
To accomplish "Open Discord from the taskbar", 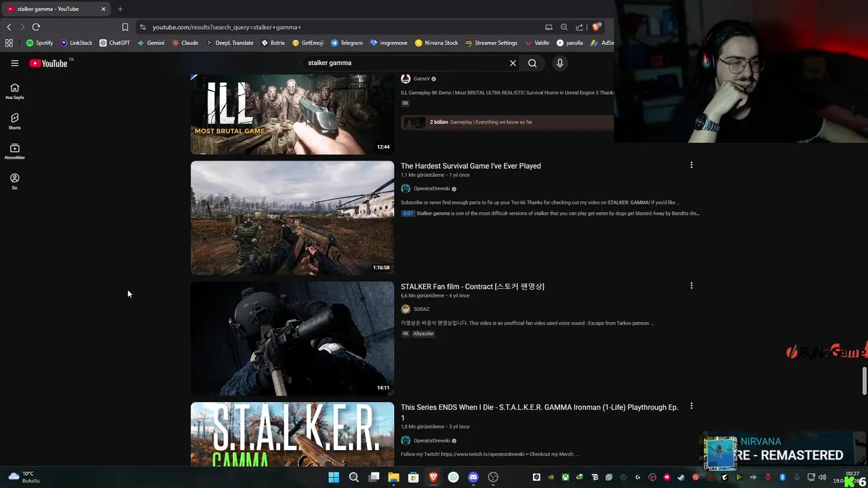I will coord(473,477).
